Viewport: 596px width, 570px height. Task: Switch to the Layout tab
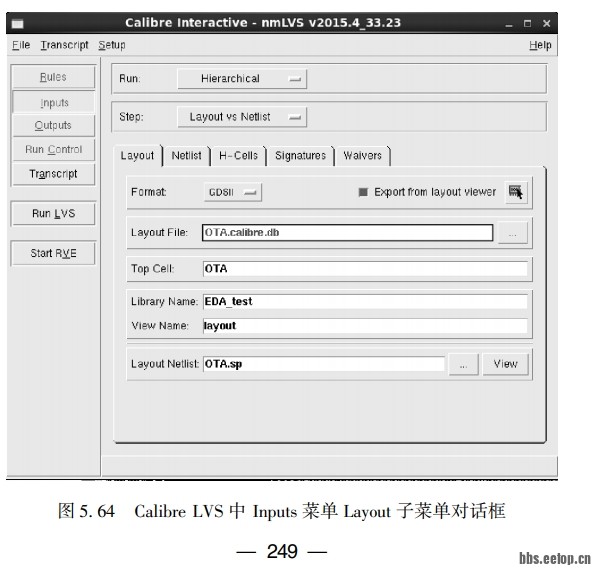(138, 155)
